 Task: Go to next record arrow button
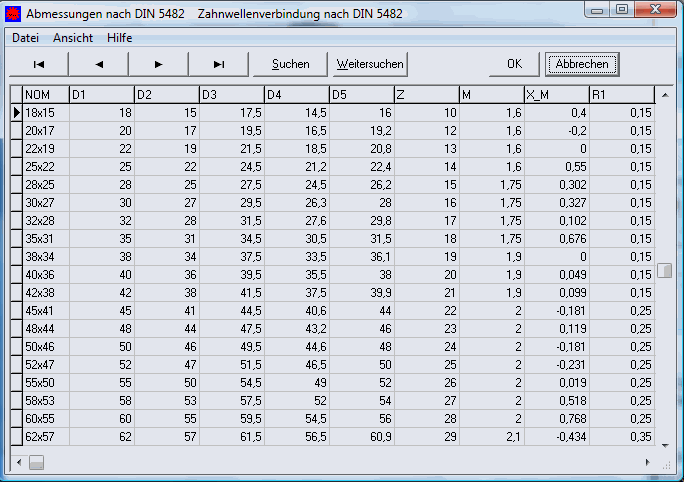click(158, 64)
